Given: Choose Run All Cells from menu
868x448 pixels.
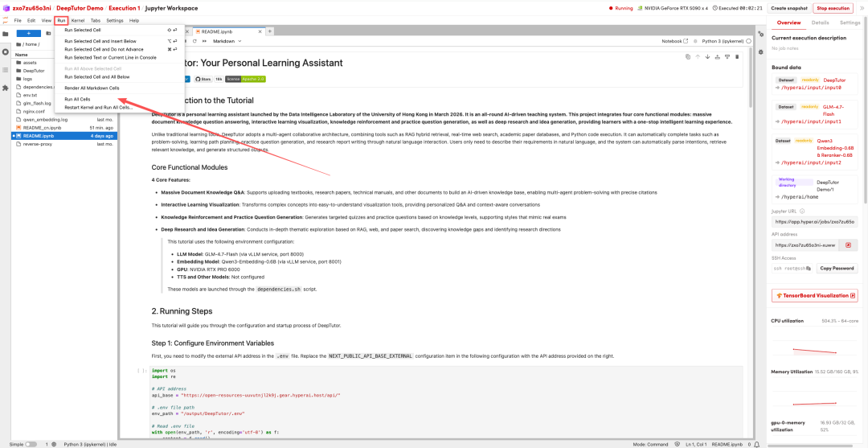Looking at the screenshot, I should pyautogui.click(x=77, y=99).
